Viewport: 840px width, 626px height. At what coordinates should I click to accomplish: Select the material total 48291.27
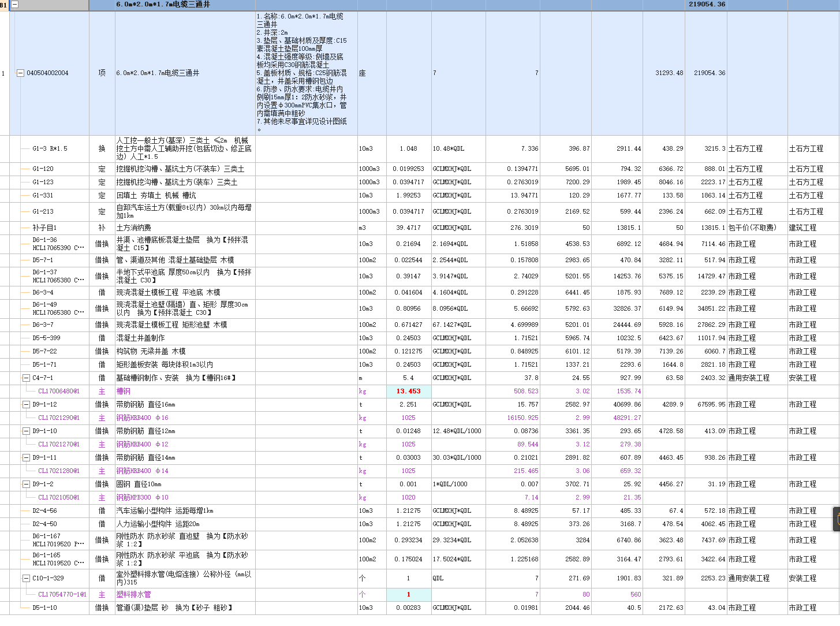pos(629,418)
